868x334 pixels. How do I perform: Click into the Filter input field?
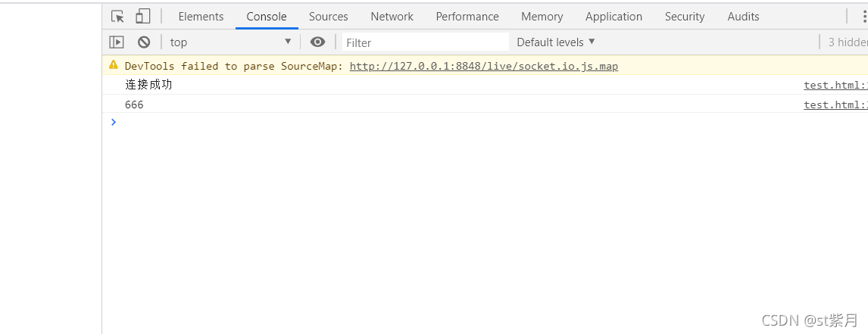point(425,42)
